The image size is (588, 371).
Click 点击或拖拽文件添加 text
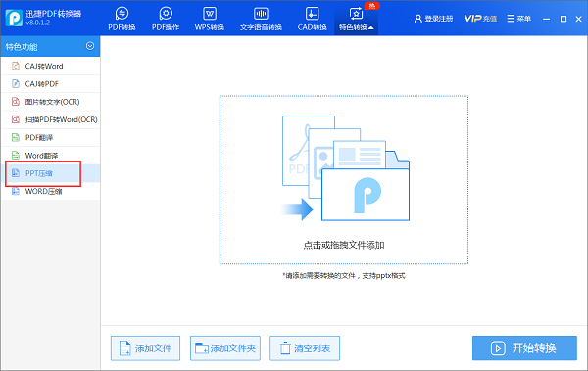click(344, 245)
